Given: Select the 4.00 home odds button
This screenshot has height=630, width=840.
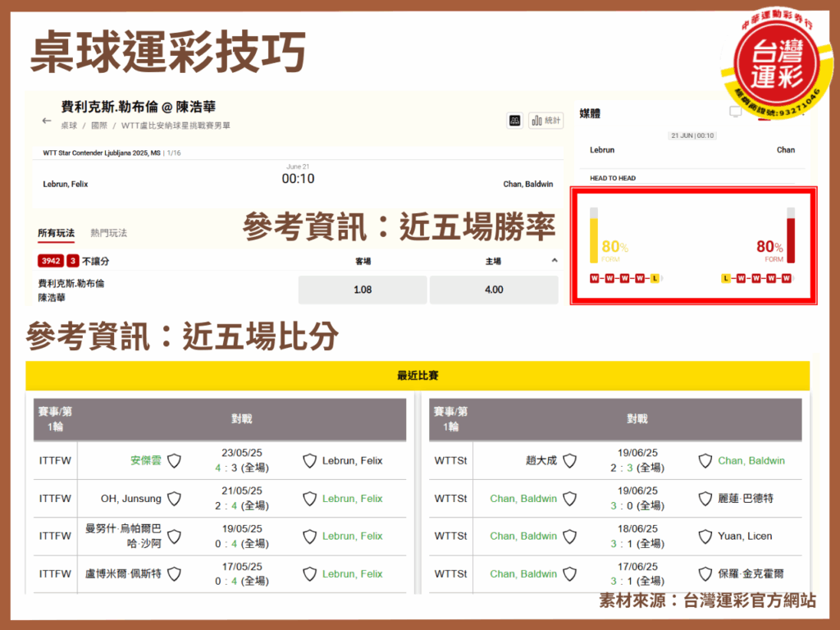Looking at the screenshot, I should click(x=493, y=290).
